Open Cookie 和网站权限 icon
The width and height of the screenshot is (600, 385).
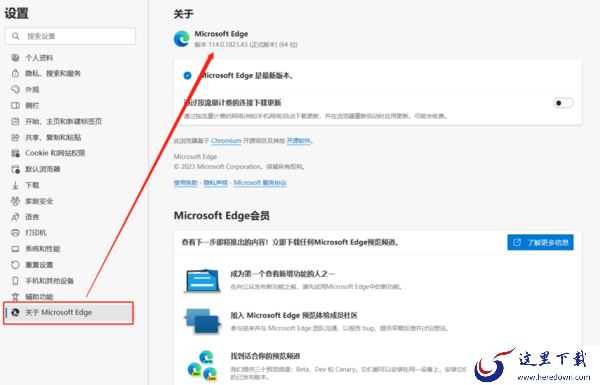point(15,153)
